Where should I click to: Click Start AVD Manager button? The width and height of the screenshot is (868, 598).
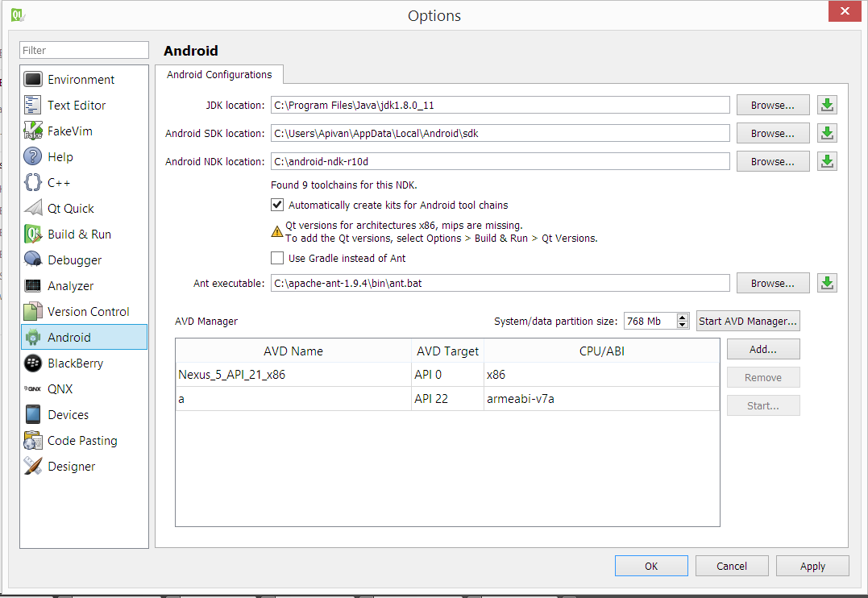(748, 321)
